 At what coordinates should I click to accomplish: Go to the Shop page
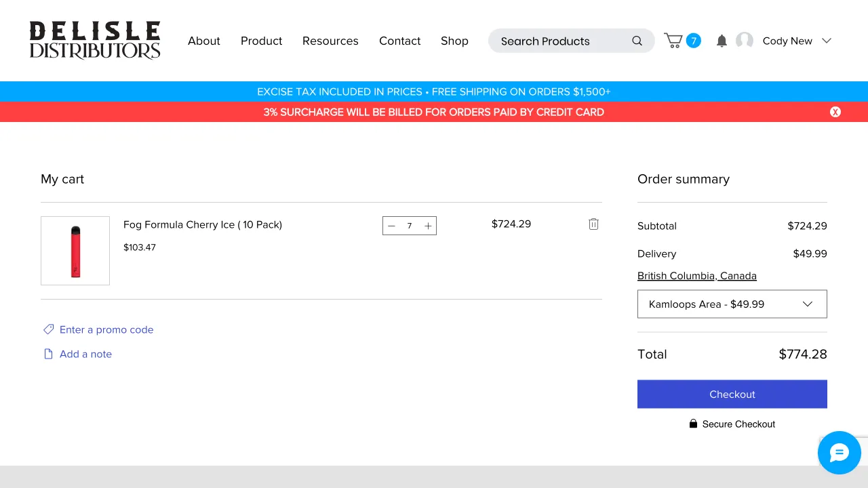pos(454,41)
